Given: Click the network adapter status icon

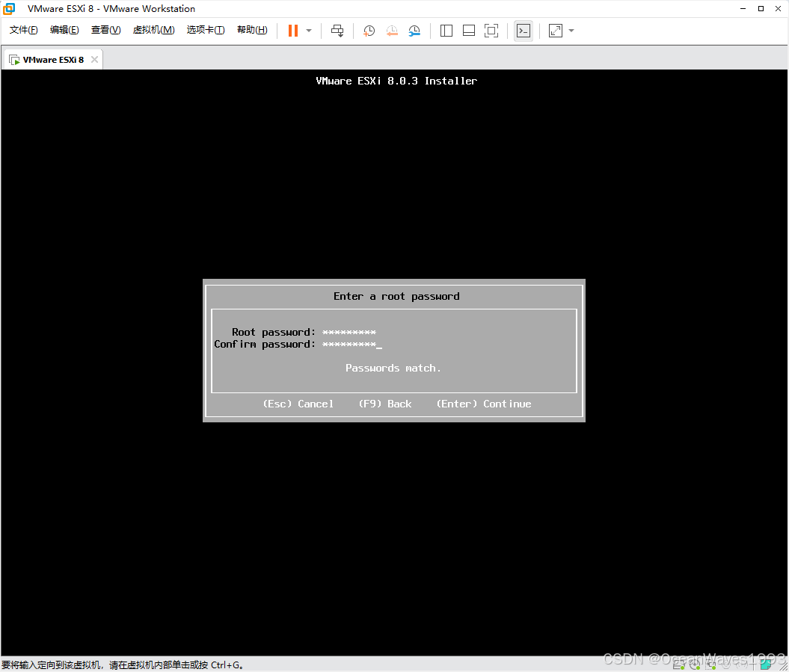Looking at the screenshot, I should tap(711, 665).
